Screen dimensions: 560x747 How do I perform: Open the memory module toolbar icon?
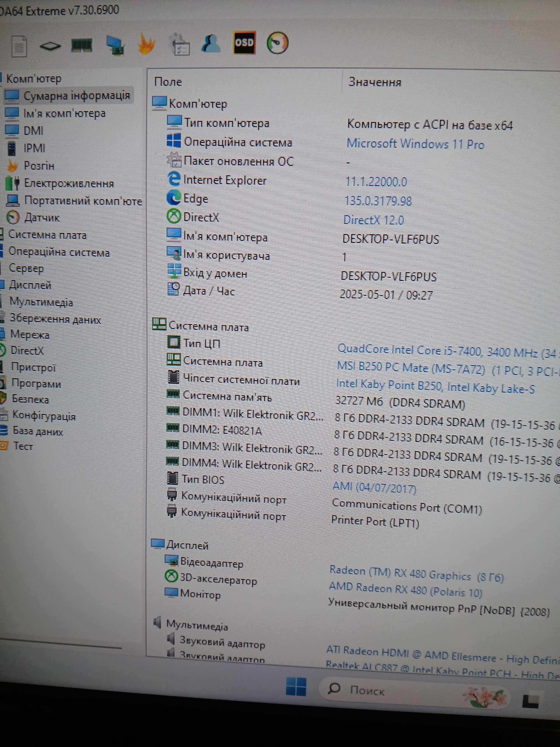82,45
